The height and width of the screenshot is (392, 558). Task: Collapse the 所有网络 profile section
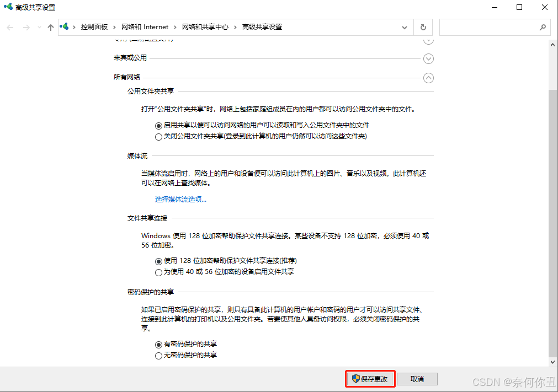[428, 78]
